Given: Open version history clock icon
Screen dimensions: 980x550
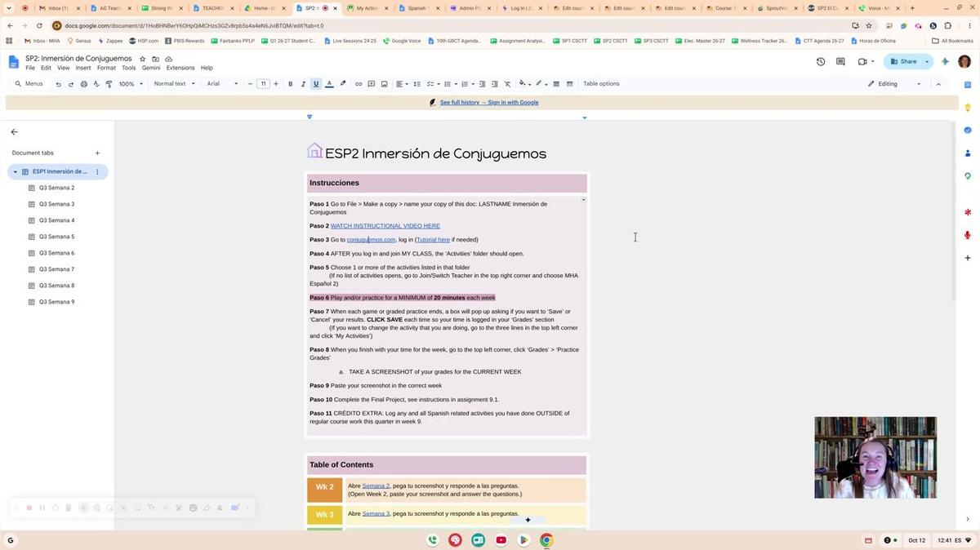Looking at the screenshot, I should click(x=821, y=61).
